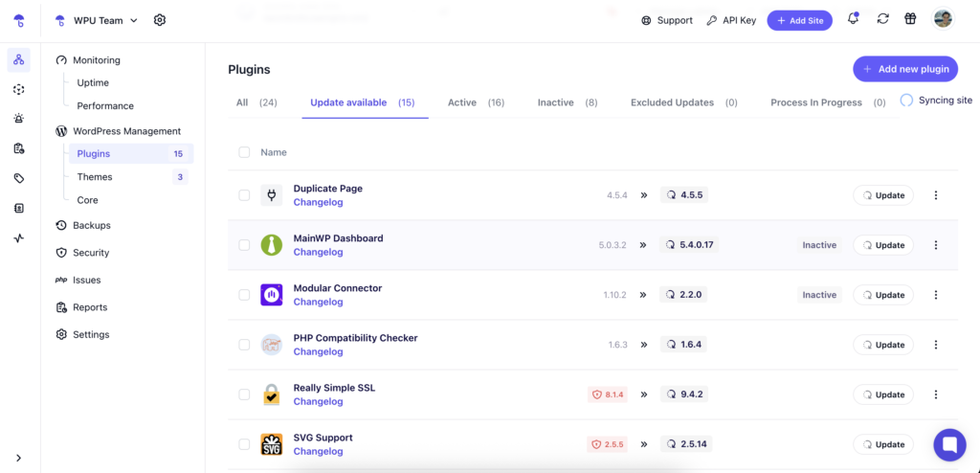Update the PHP Compatibility Checker plugin
Image resolution: width=980 pixels, height=473 pixels.
click(x=883, y=345)
